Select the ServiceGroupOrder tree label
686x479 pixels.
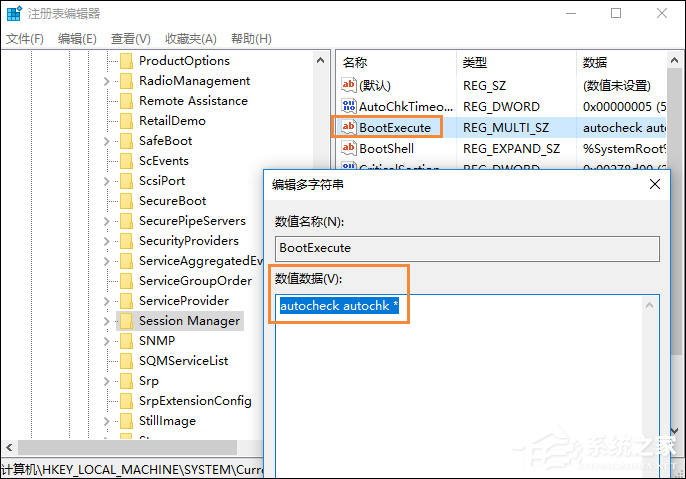[x=196, y=281]
